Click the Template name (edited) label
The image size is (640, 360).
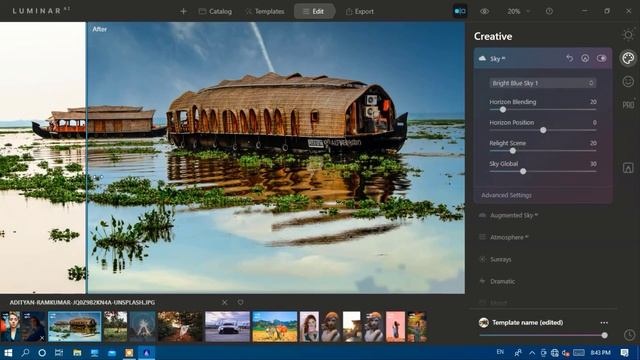tap(527, 322)
